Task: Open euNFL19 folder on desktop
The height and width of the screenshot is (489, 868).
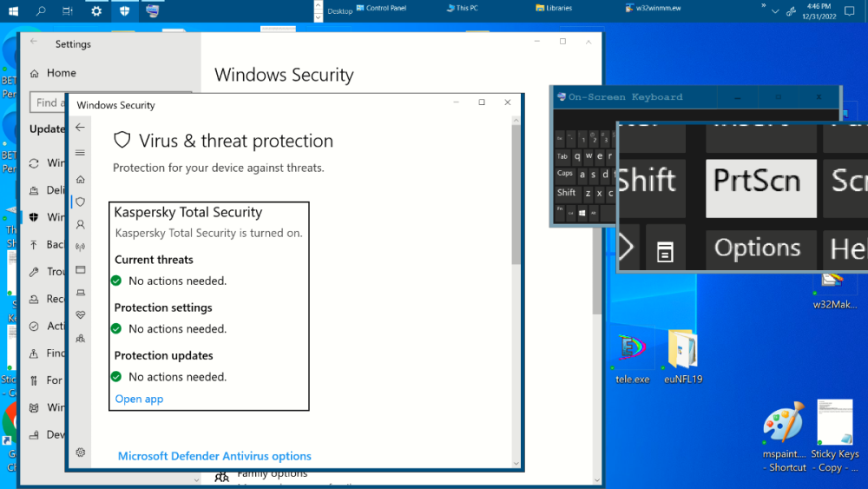Action: (x=683, y=357)
